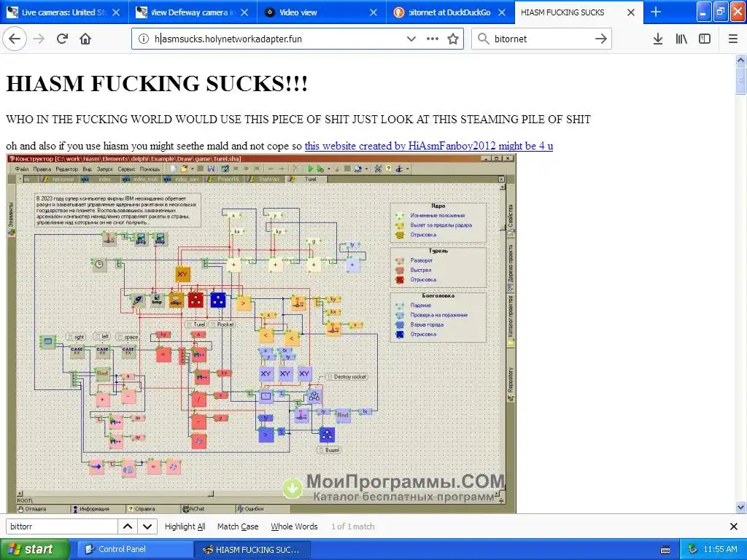Viewport: 747px width, 560px height.
Task: Click the HiAsm constructor screenshot image
Action: (x=261, y=333)
